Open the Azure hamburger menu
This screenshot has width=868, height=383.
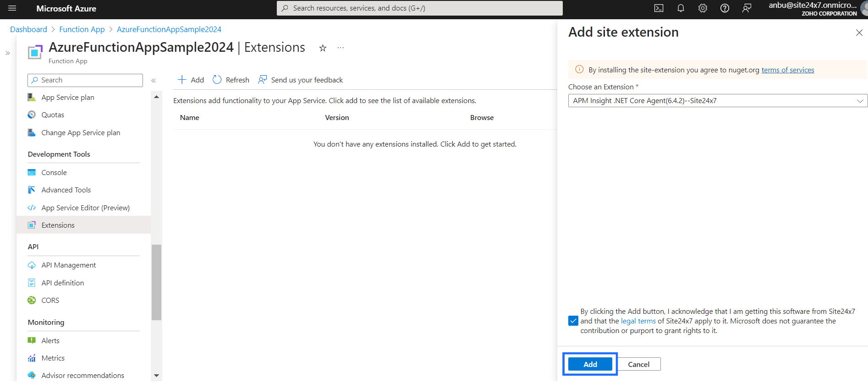point(12,8)
